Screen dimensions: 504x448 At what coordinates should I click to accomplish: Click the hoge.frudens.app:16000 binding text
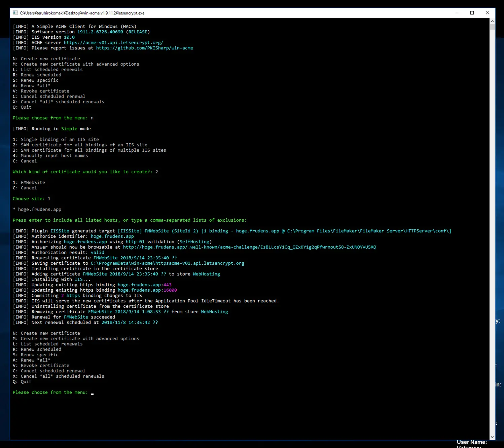pos(147,290)
